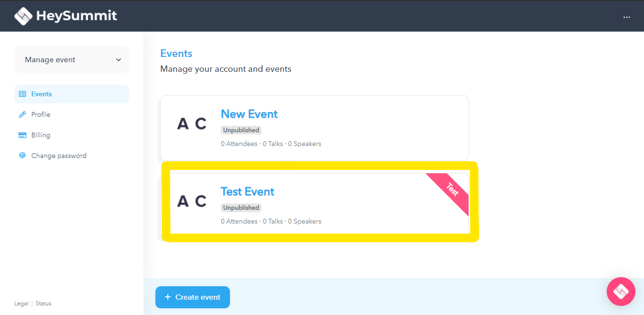Click the credit card Billing icon

tap(22, 135)
